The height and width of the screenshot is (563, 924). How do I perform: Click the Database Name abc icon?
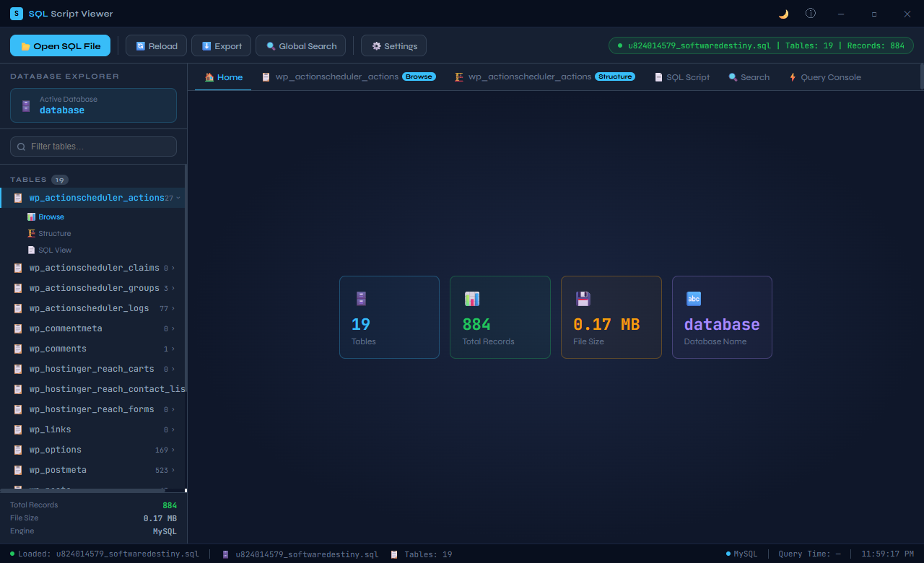click(694, 298)
